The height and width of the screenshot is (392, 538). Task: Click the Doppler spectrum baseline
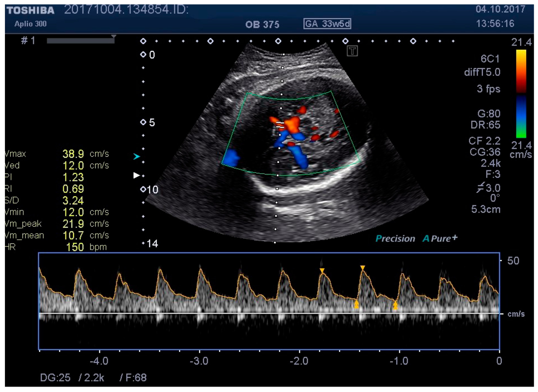tap(269, 313)
